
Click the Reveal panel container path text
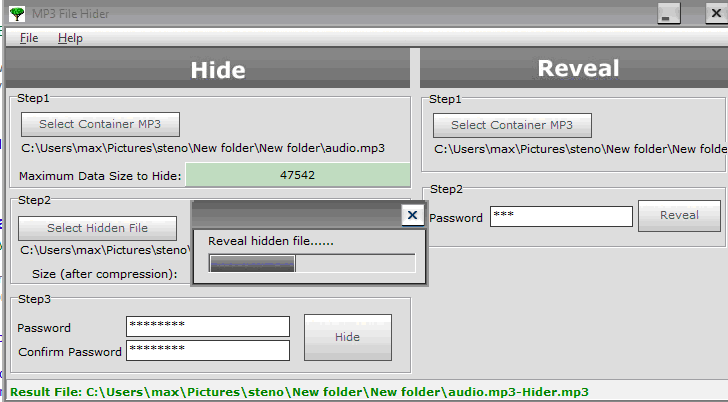(581, 149)
